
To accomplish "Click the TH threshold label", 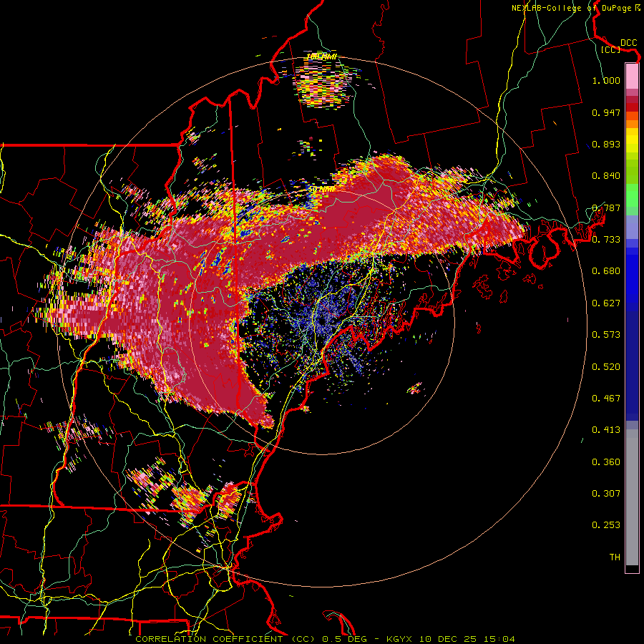I will [x=615, y=557].
